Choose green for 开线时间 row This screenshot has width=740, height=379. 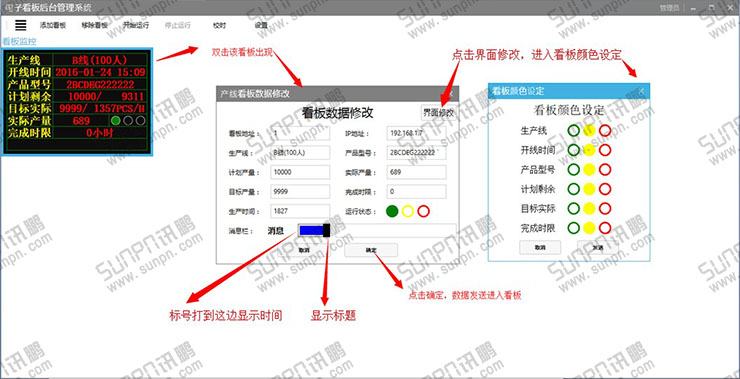573,150
